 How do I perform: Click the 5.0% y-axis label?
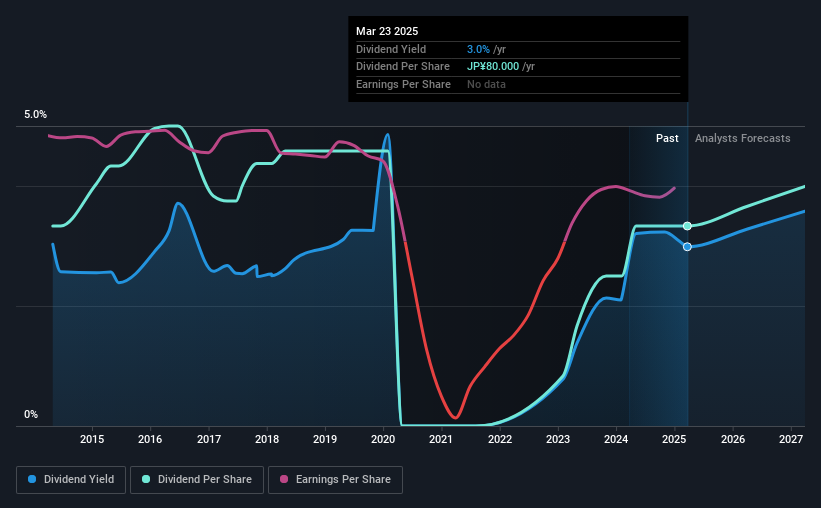click(36, 115)
